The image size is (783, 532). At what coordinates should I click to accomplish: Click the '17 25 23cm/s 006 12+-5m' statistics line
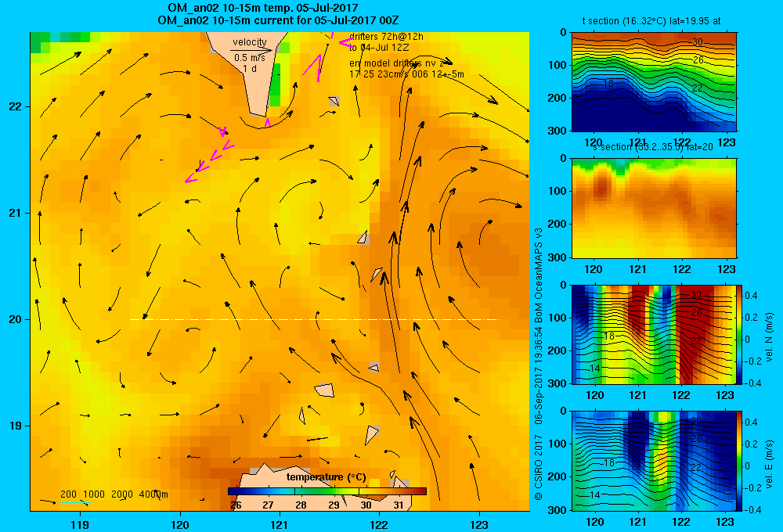[x=406, y=74]
